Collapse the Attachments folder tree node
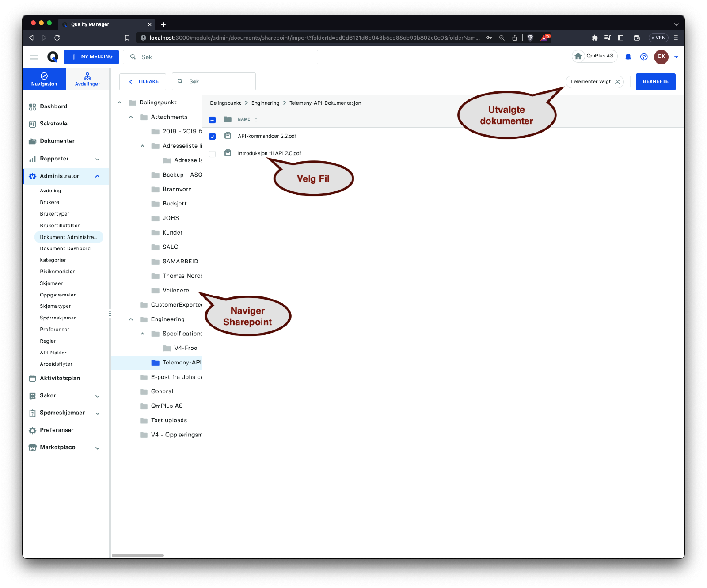707x588 pixels. [131, 117]
